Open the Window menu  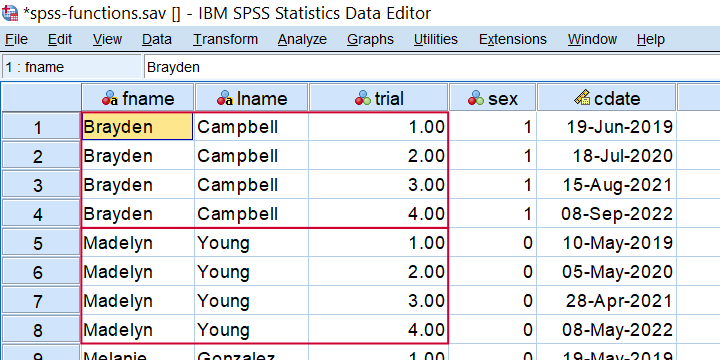[592, 39]
